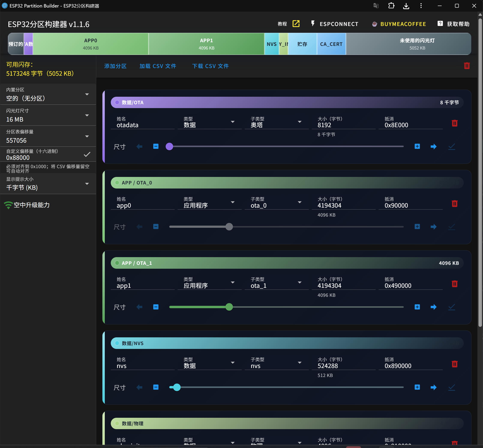Open tutorial external link icon

pyautogui.click(x=296, y=24)
